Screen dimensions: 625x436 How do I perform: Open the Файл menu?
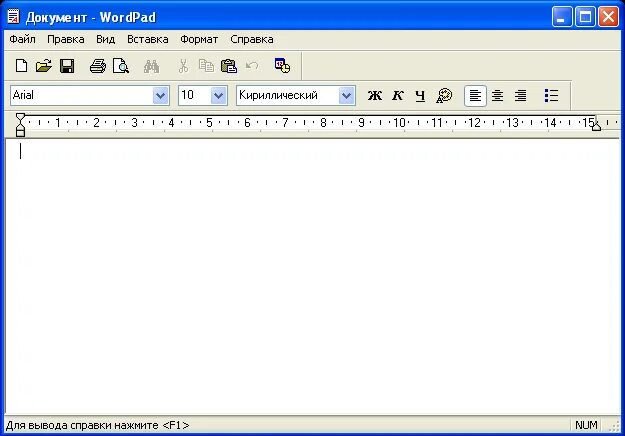[x=22, y=39]
